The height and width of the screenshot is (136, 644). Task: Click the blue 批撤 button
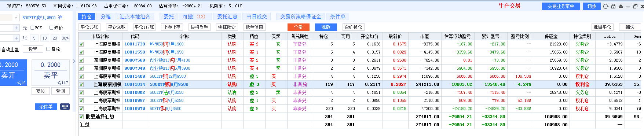326,27
